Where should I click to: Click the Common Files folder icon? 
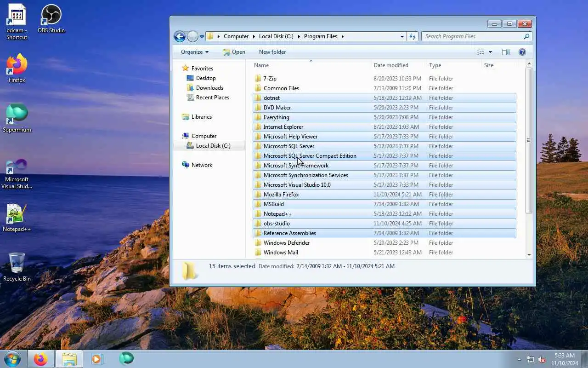[258, 88]
